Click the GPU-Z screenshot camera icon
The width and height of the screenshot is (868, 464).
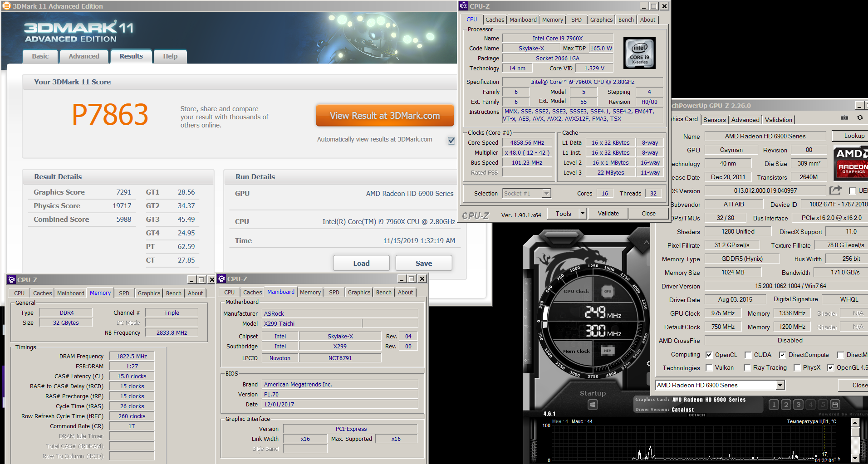(x=844, y=118)
